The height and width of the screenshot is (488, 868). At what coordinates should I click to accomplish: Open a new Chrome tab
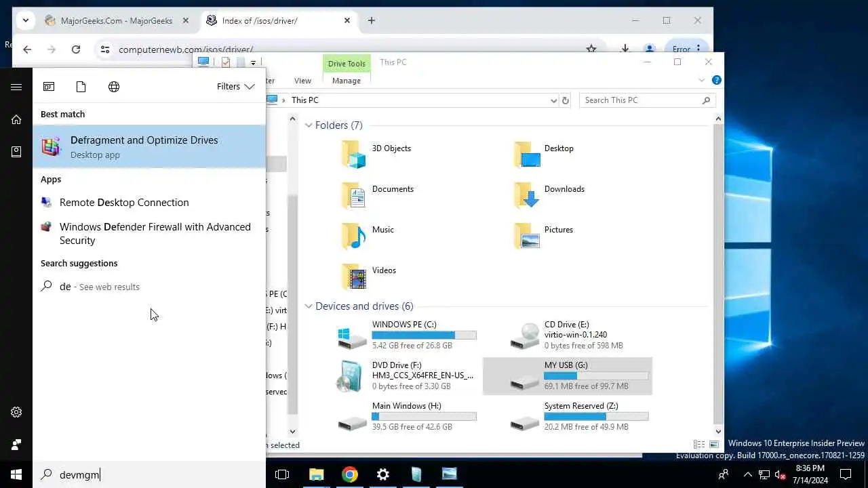372,20
